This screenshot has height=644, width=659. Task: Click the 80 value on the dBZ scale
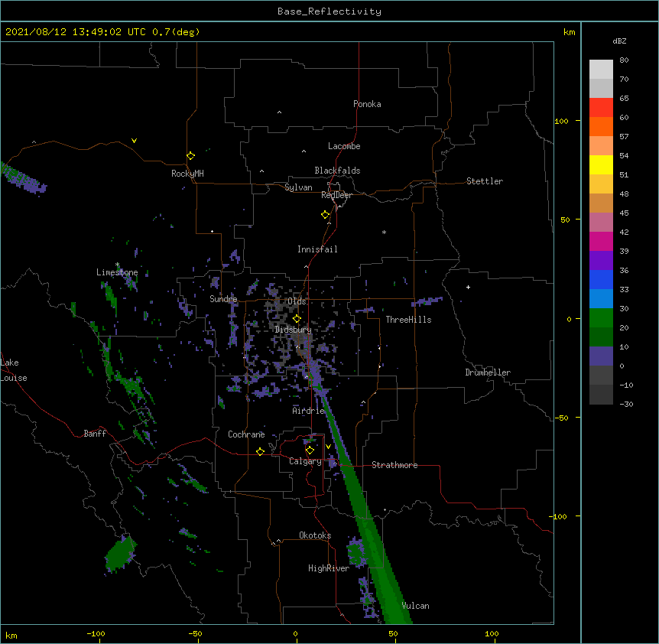pos(624,60)
